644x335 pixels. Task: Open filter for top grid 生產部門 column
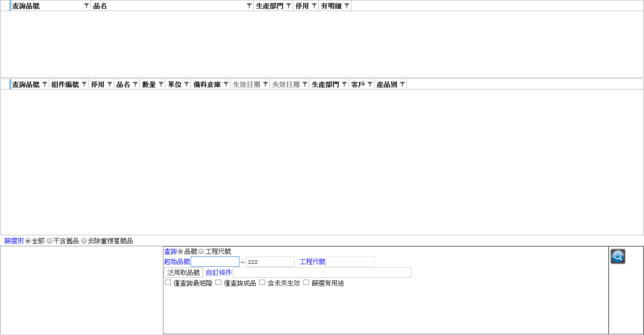(289, 6)
